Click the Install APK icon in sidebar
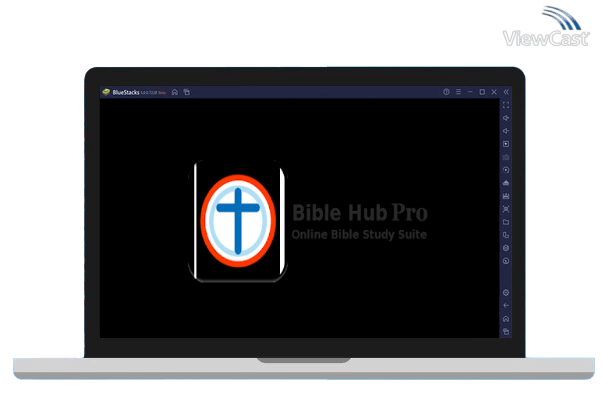Image resolution: width=602 pixels, height=414 pixels. coord(506,183)
